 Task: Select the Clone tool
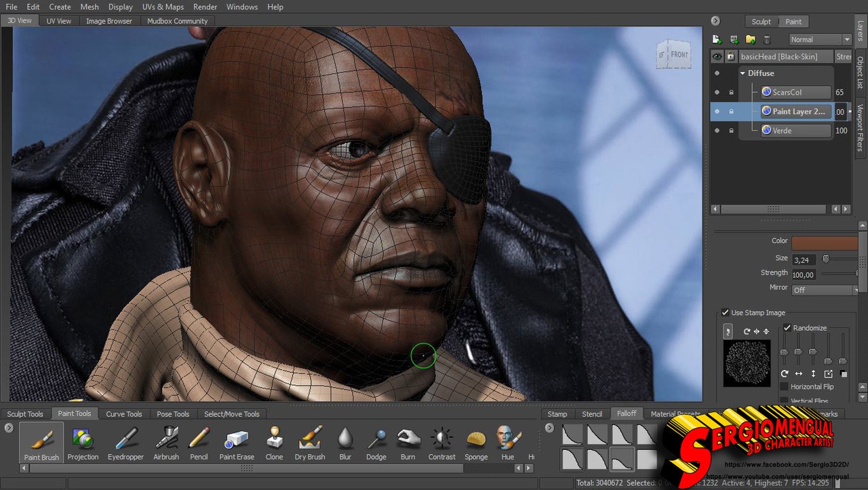tap(274, 443)
